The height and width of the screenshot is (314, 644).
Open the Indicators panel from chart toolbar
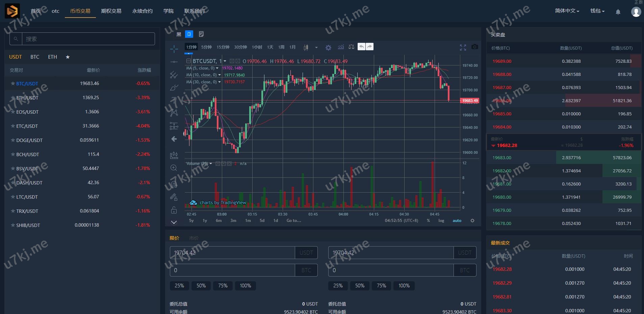pos(341,47)
